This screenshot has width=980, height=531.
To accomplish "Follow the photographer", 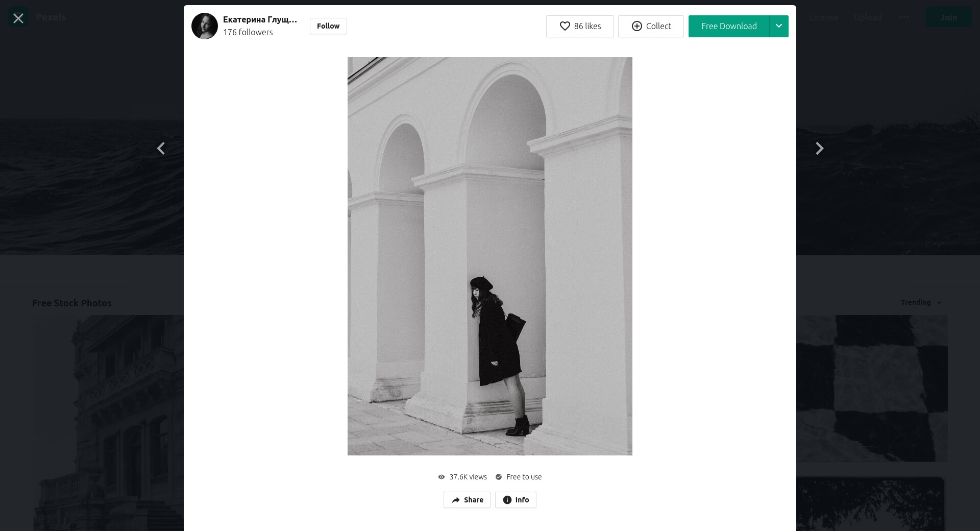I will pos(328,26).
